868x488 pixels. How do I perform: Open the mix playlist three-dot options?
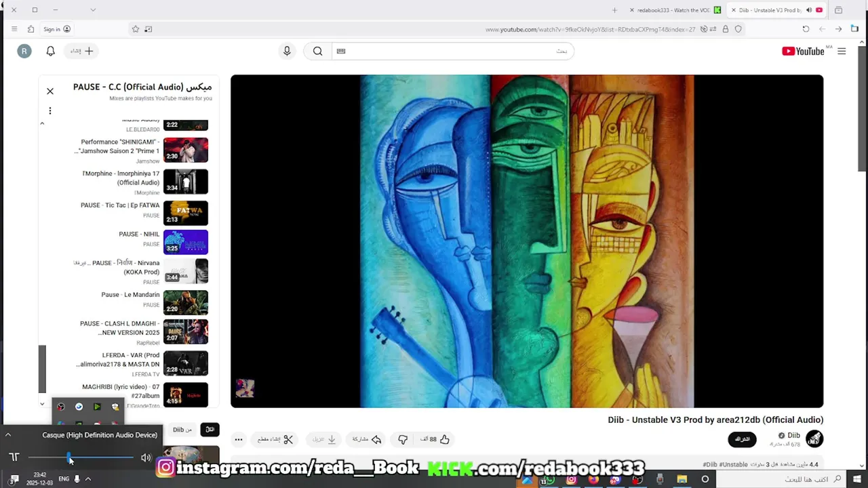click(50, 110)
